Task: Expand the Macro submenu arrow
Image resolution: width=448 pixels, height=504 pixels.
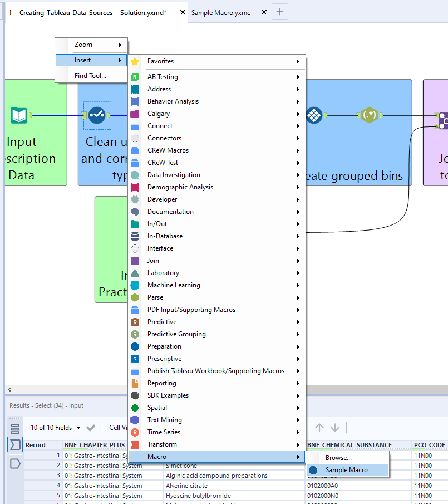Action: (298, 457)
